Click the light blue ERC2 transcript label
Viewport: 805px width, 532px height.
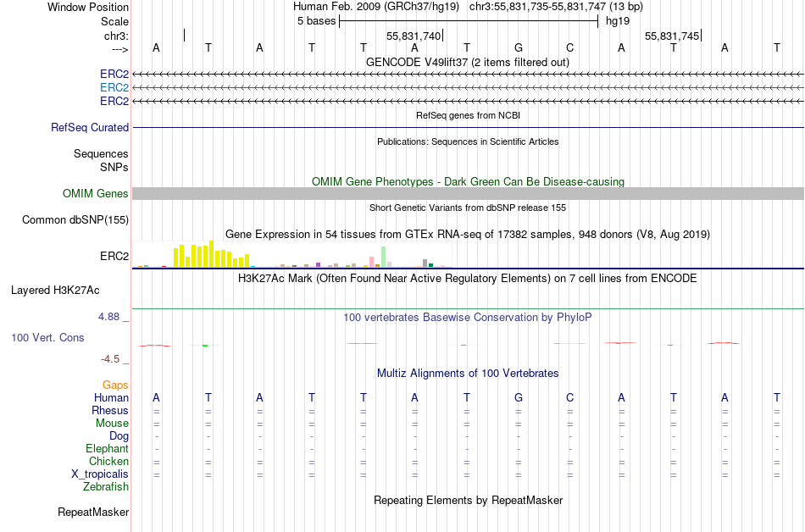[x=114, y=88]
